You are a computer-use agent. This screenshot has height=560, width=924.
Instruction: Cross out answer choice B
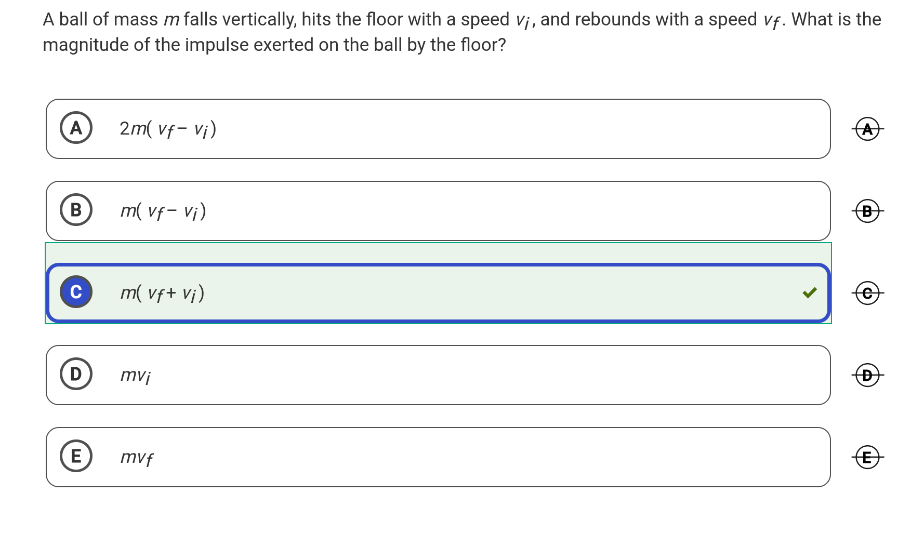867,211
